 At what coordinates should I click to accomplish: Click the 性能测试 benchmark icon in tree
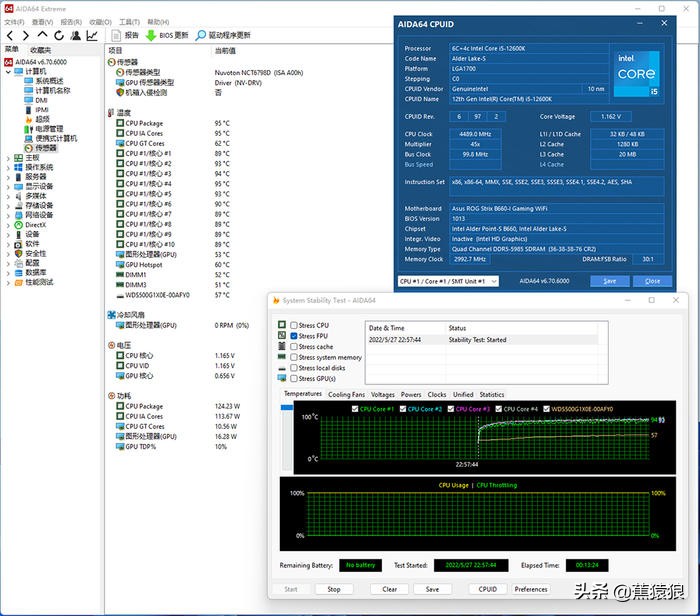(18, 283)
